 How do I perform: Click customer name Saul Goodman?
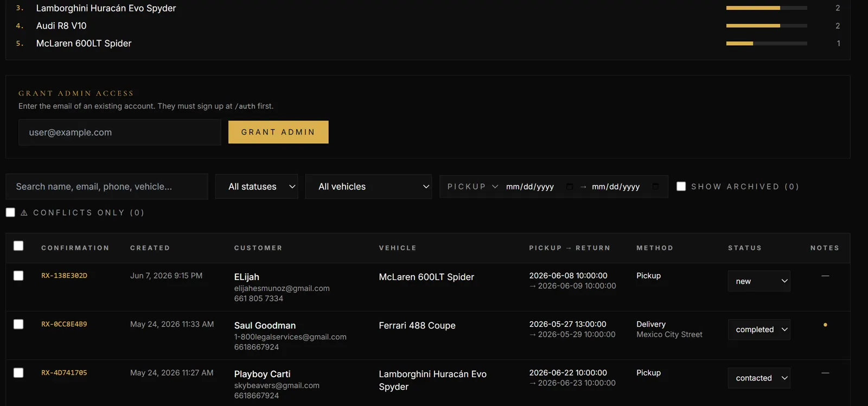265,326
